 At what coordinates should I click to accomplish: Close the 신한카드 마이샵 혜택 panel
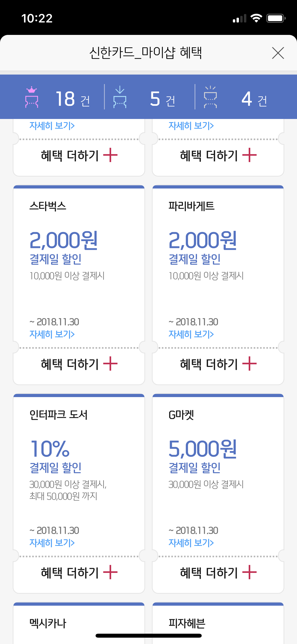tap(278, 53)
